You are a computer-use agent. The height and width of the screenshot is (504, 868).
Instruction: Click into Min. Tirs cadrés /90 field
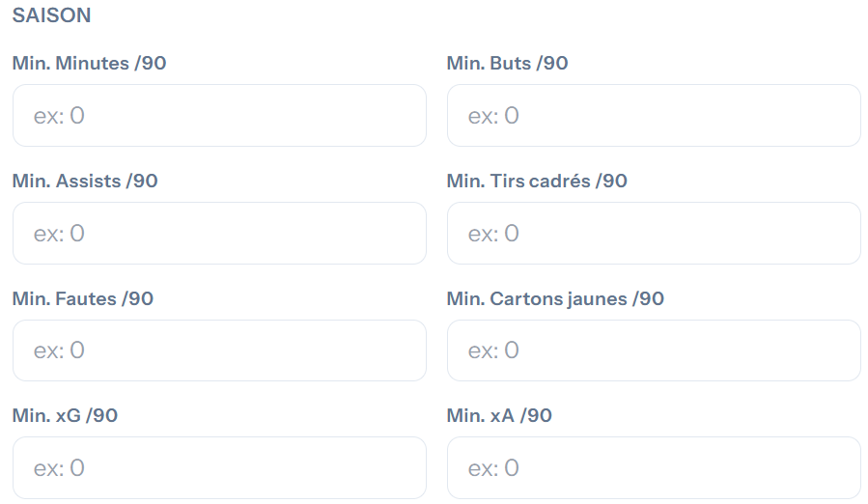(654, 234)
